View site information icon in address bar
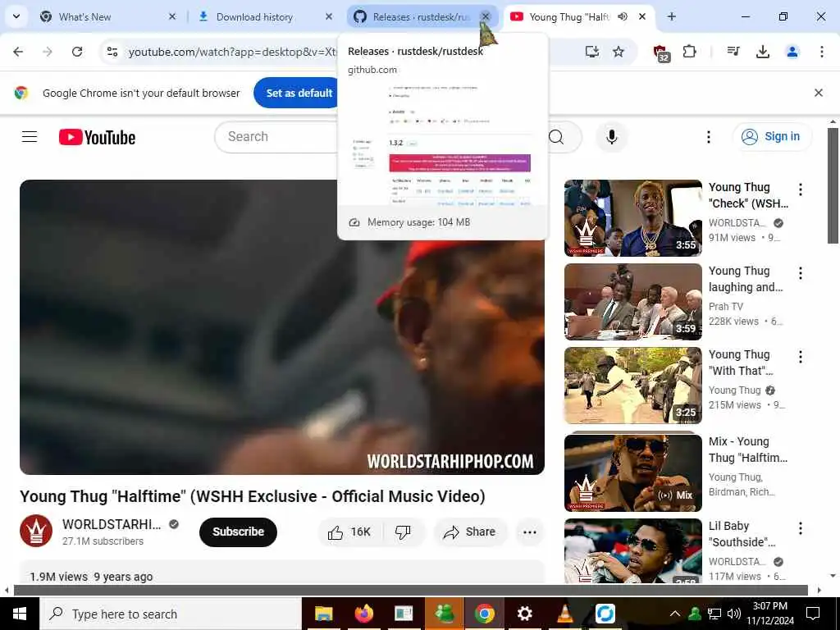This screenshot has width=840, height=630. 112,52
